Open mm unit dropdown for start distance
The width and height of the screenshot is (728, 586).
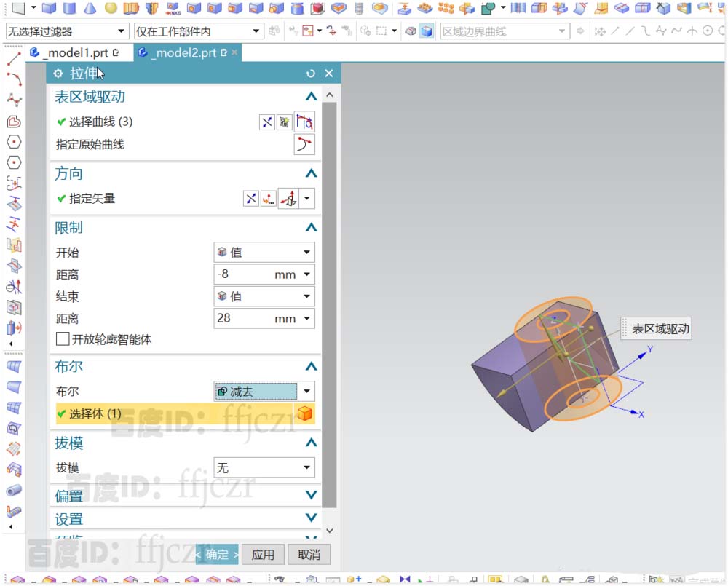(x=307, y=274)
